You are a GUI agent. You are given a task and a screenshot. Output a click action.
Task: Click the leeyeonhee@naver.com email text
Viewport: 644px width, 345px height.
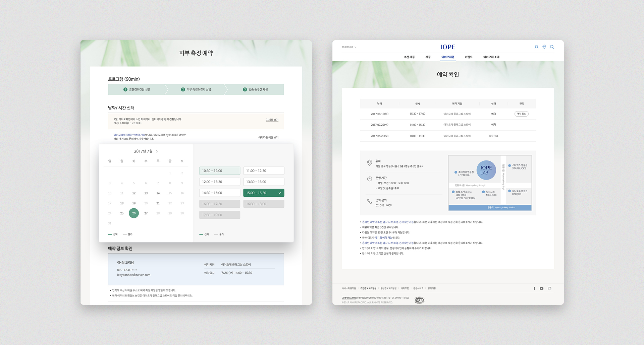(133, 275)
